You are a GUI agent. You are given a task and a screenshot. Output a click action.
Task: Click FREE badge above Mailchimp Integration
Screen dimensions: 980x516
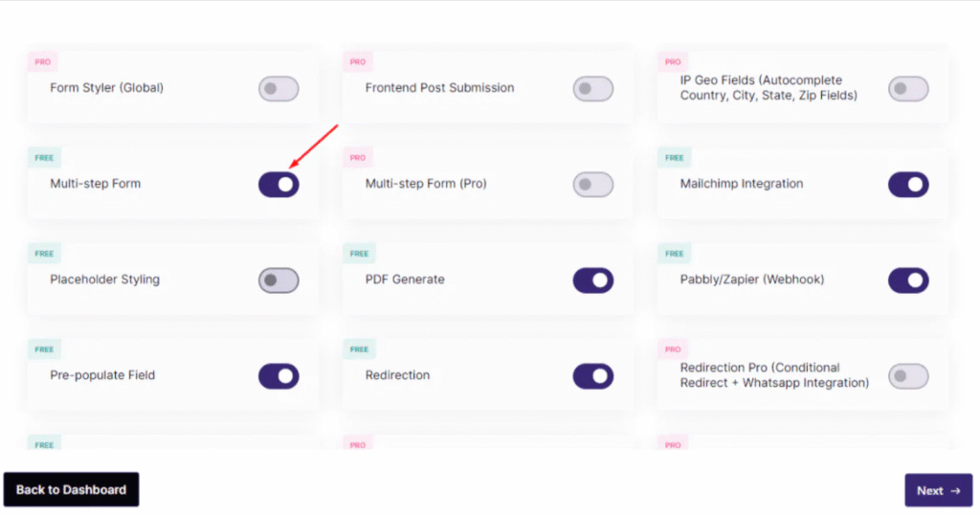click(x=675, y=158)
